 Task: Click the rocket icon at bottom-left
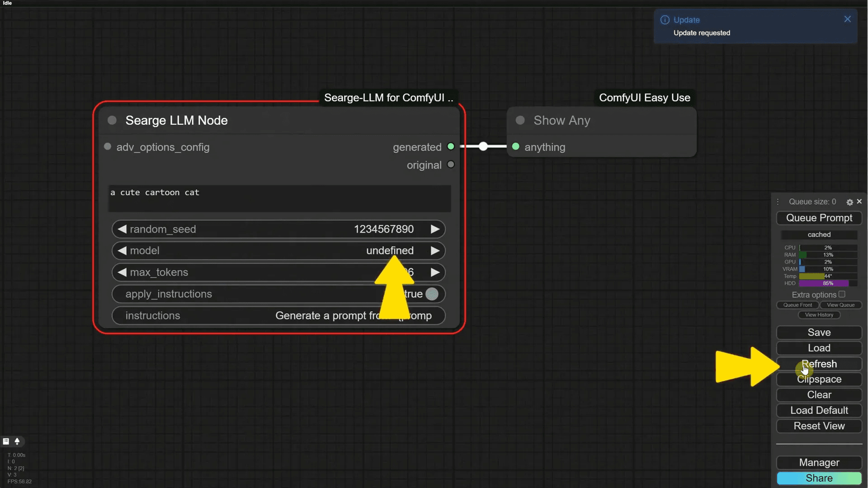pos(17,441)
